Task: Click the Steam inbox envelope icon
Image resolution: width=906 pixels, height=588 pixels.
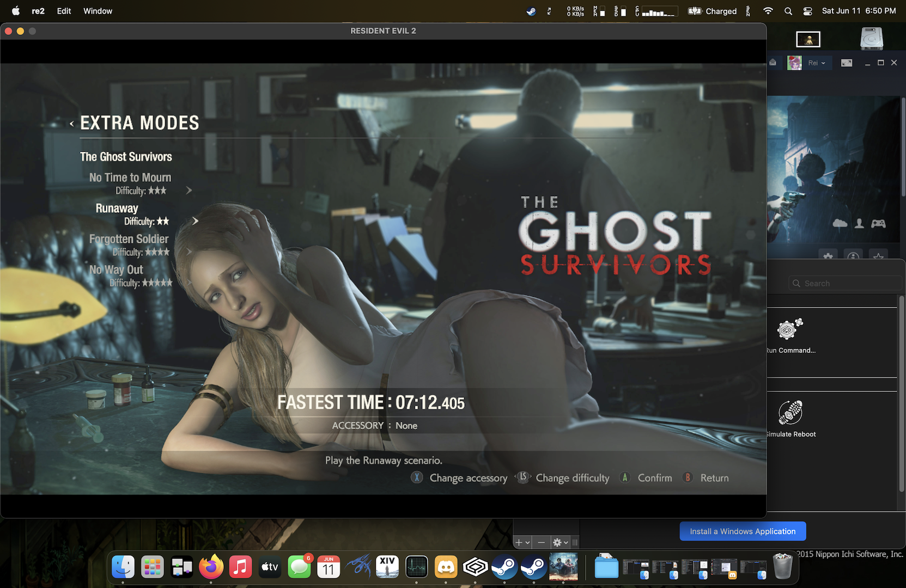Action: (773, 63)
